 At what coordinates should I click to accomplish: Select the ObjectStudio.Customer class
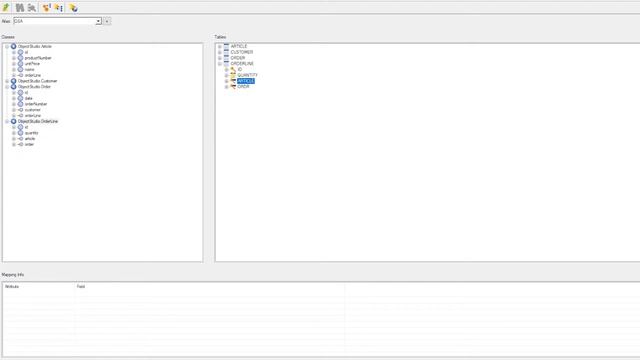[38, 81]
